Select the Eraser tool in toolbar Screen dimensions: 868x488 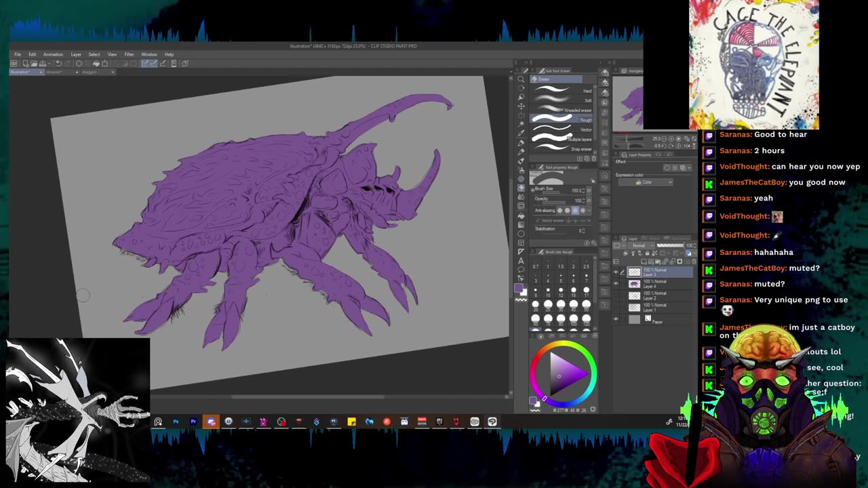(x=521, y=188)
